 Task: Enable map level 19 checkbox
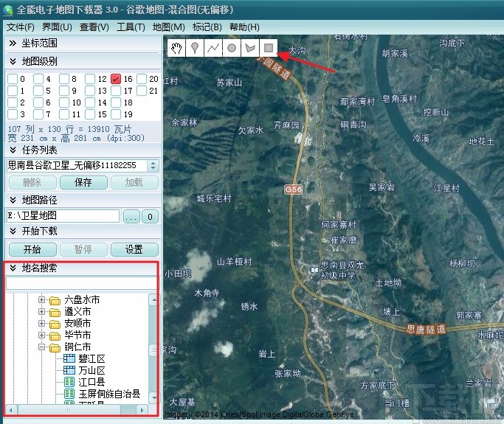116,114
